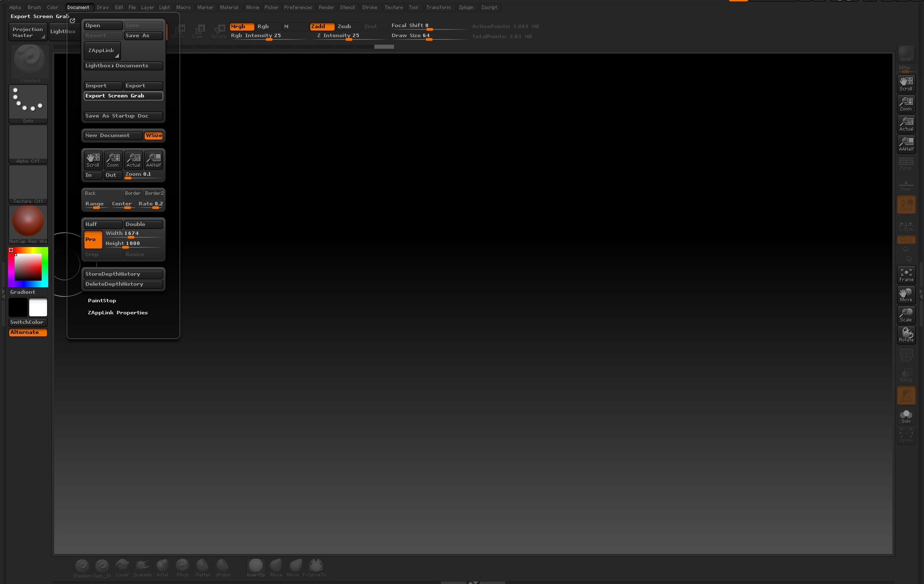
Task: Open the Dots stroke selector
Action: point(28,104)
